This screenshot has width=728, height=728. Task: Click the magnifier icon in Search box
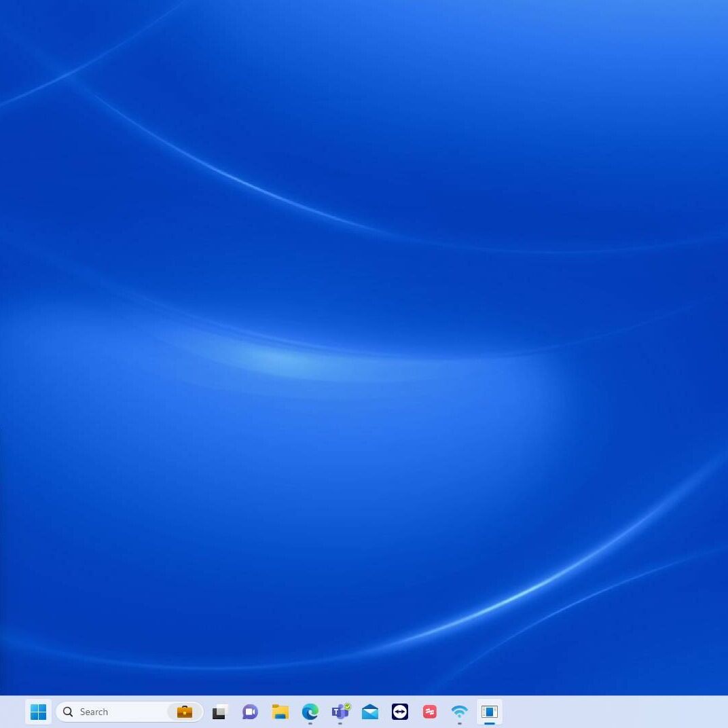click(68, 712)
